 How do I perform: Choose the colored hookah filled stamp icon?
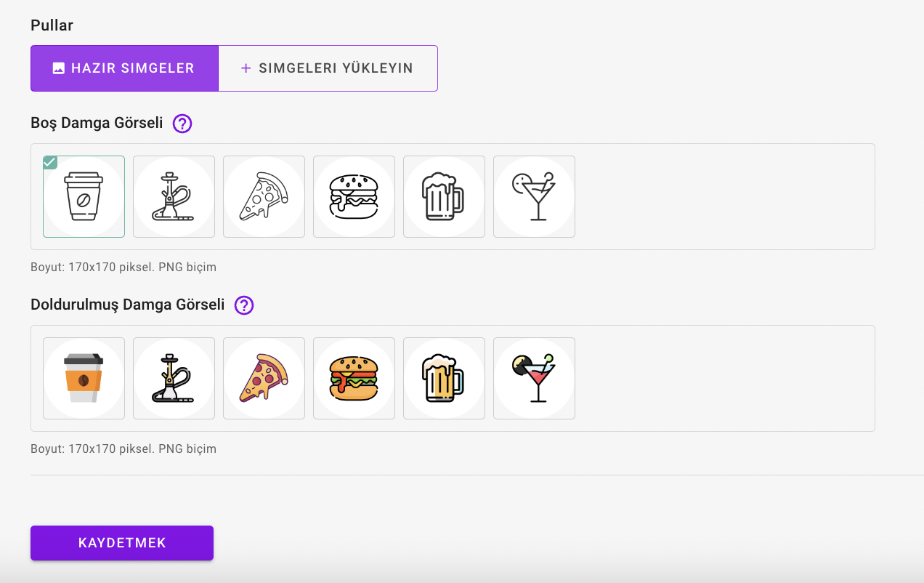tap(174, 378)
